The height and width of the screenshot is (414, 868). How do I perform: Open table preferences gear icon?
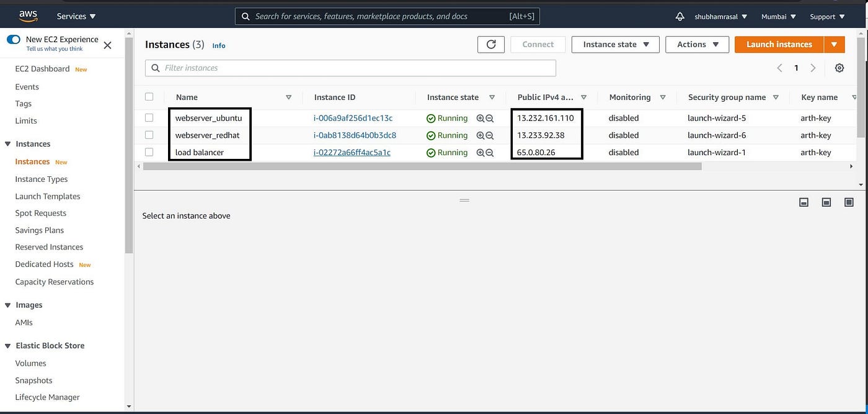pyautogui.click(x=839, y=68)
